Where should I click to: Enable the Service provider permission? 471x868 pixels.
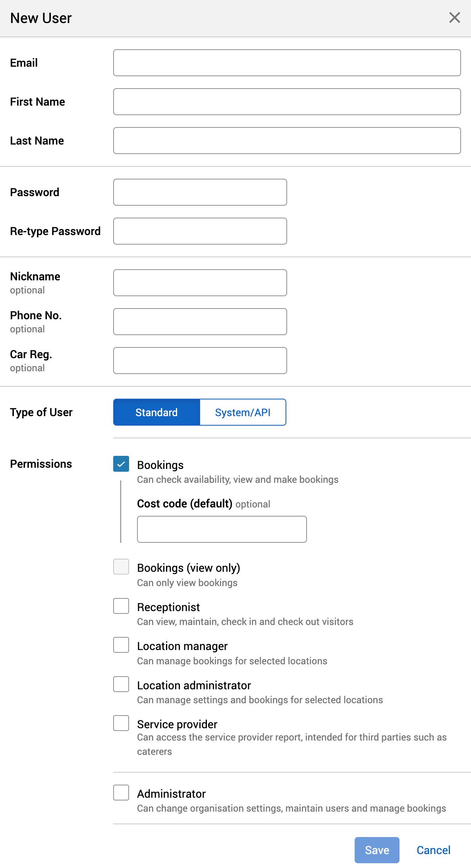pos(121,723)
